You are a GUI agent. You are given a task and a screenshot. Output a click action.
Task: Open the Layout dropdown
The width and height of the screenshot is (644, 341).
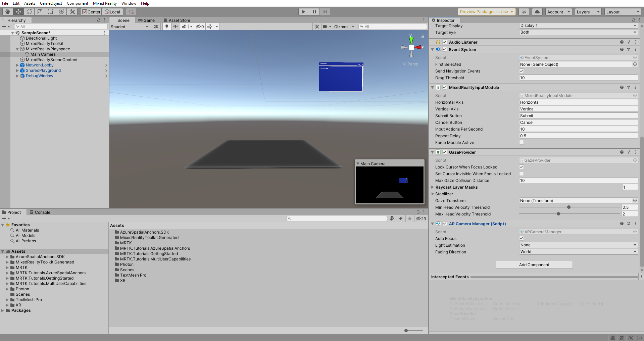[x=623, y=11]
